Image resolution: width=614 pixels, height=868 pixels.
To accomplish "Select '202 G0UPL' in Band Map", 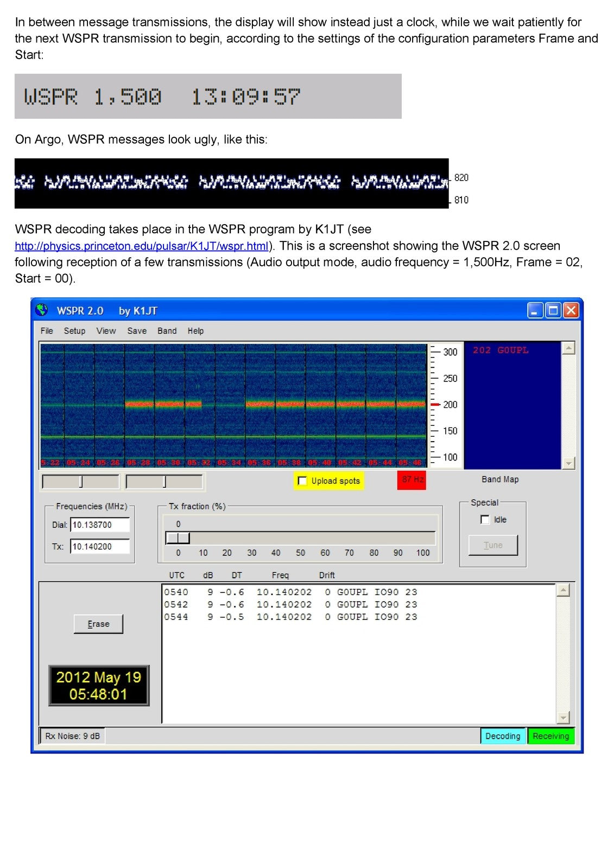I will (501, 350).
